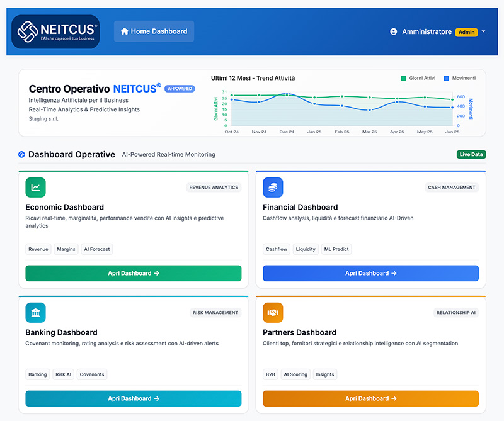Click the house icon in Home Dashboard
504x421 pixels.
[124, 31]
